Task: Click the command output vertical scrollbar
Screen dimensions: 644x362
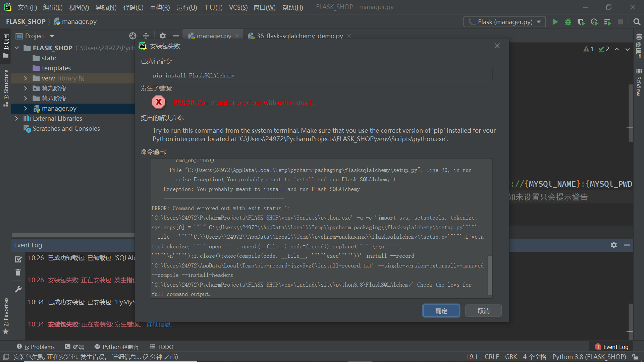Action: (x=490, y=275)
